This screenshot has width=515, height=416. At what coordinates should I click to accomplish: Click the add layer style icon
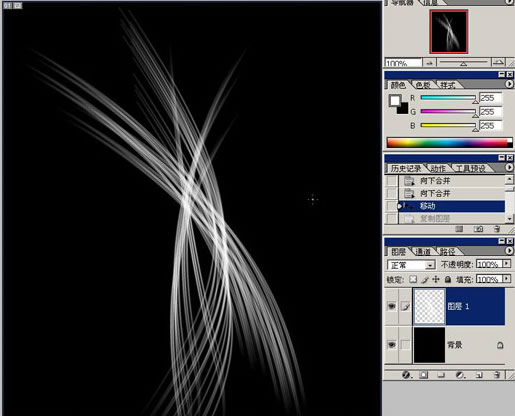(406, 375)
